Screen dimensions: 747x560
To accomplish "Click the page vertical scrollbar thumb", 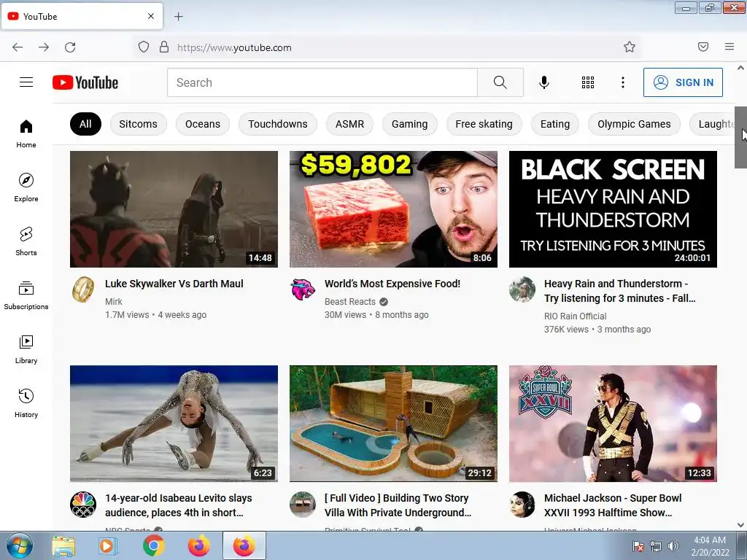I will tap(740, 137).
